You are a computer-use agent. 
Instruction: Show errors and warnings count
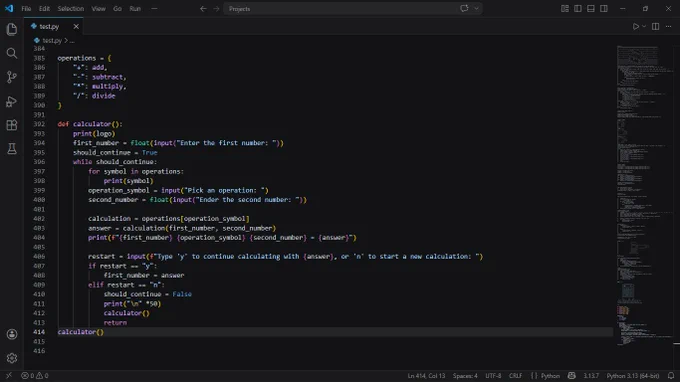click(35, 376)
